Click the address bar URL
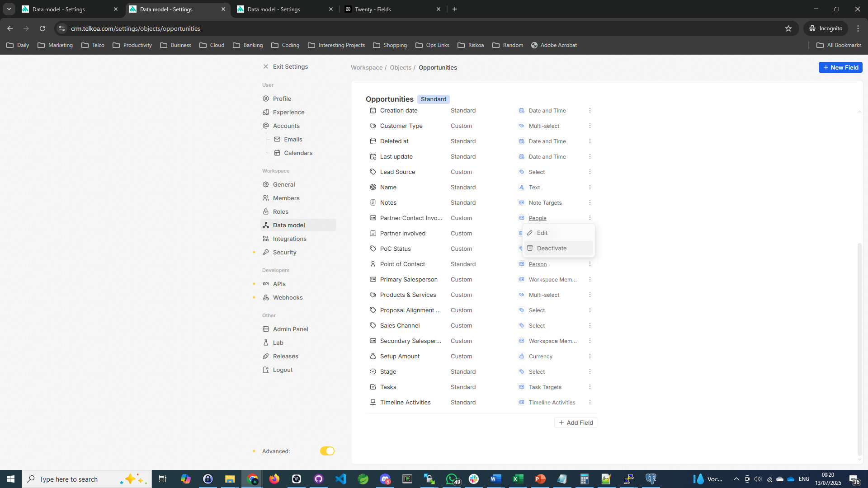This screenshot has width=868, height=488. point(136,28)
